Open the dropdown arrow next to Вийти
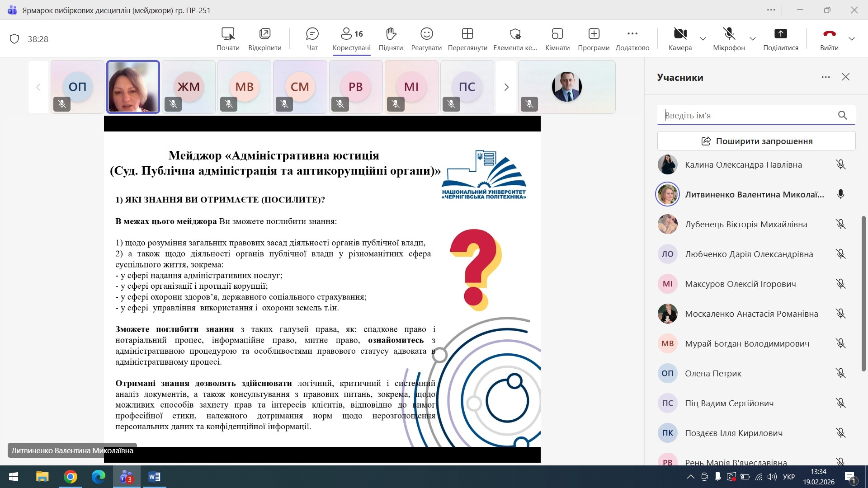868x488 pixels. pyautogui.click(x=852, y=39)
